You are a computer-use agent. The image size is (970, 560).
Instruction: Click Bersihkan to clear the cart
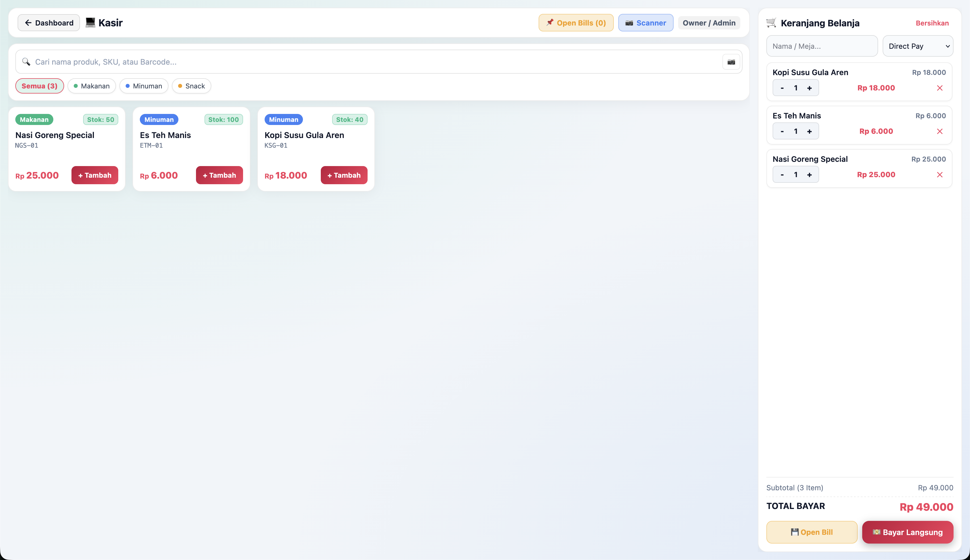932,23
